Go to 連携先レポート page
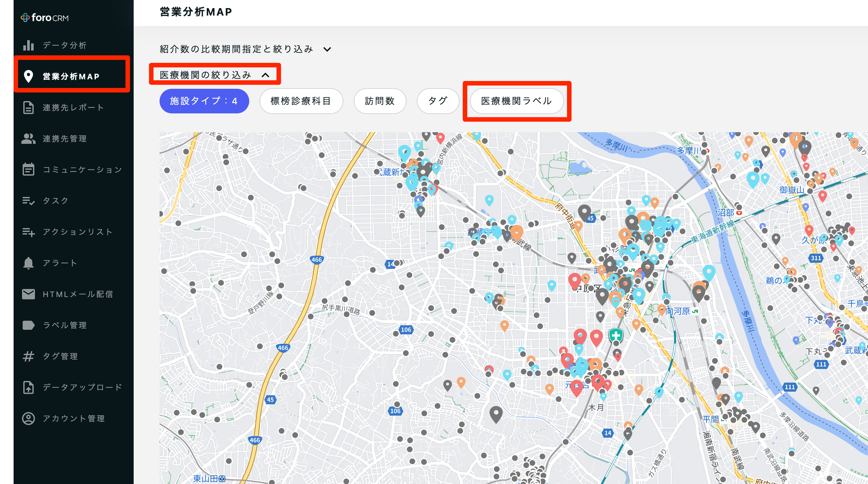 [x=73, y=108]
